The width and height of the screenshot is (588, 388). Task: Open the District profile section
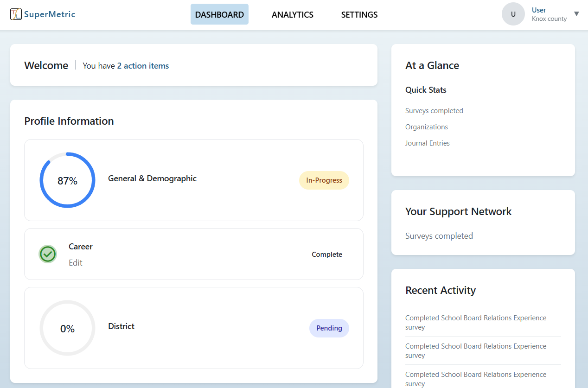(x=121, y=326)
